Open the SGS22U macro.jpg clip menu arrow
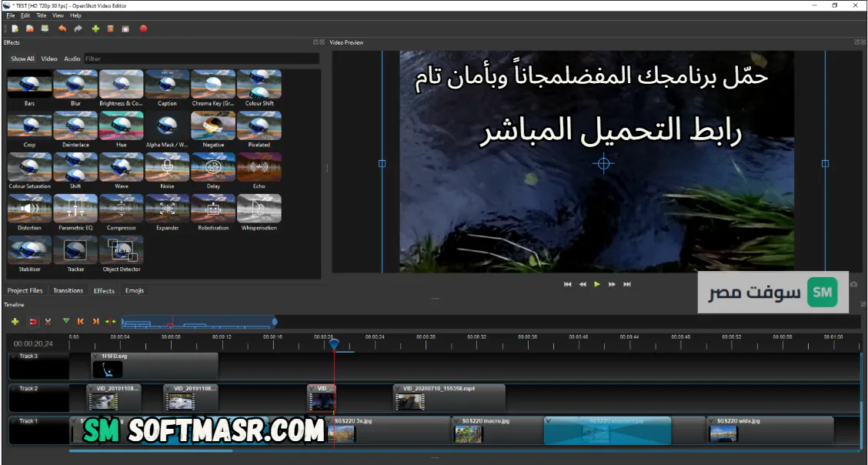This screenshot has height=465, width=868. [x=456, y=421]
